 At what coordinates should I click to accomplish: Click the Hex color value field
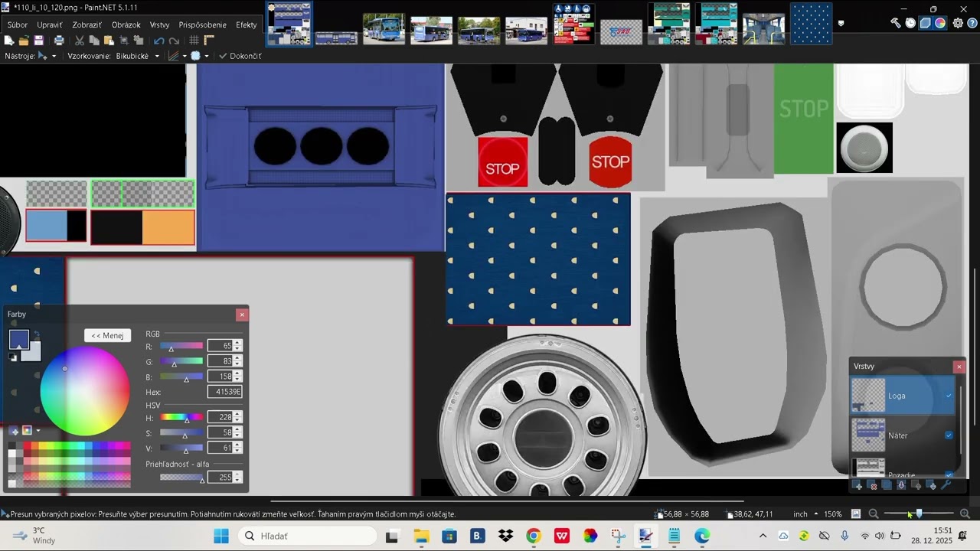(224, 392)
